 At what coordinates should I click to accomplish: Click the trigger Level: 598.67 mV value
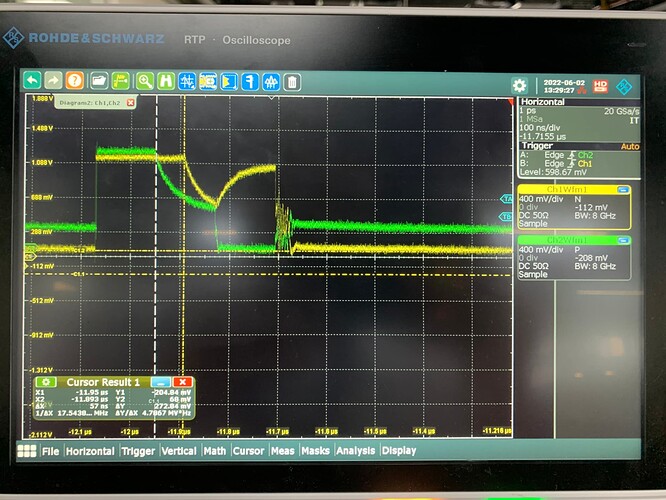pos(553,172)
